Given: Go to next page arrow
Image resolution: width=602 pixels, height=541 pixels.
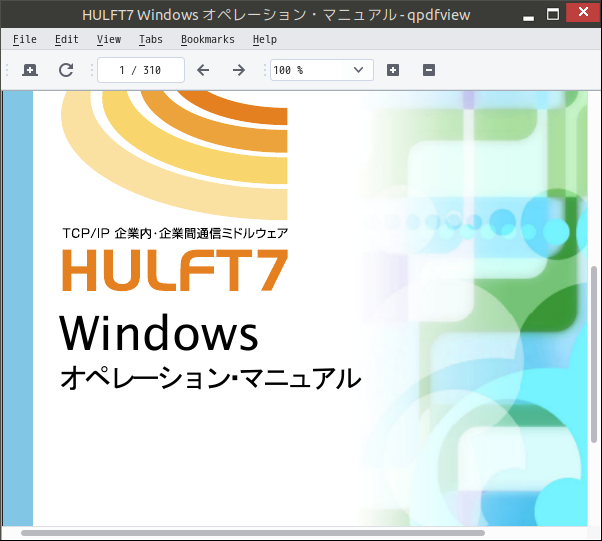Looking at the screenshot, I should pos(238,70).
